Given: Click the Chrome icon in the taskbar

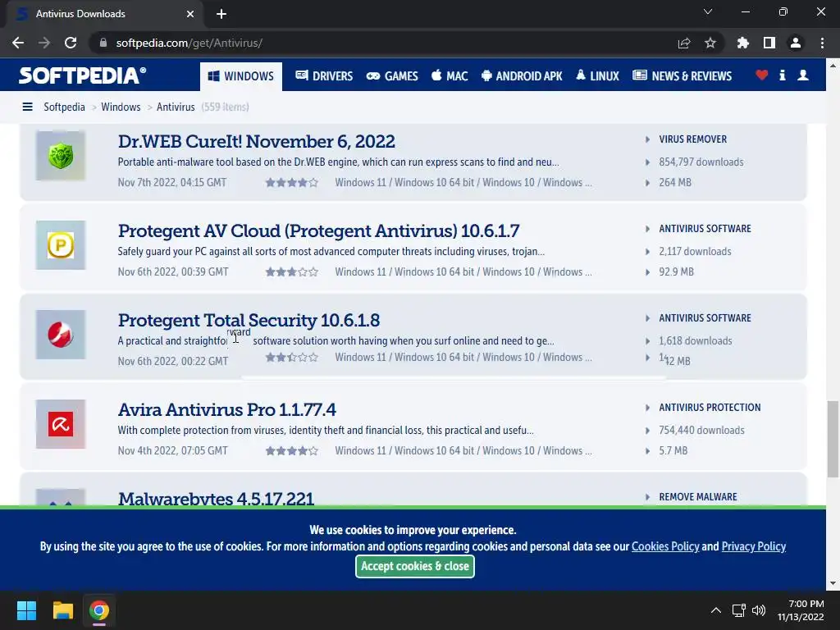Looking at the screenshot, I should (99, 610).
